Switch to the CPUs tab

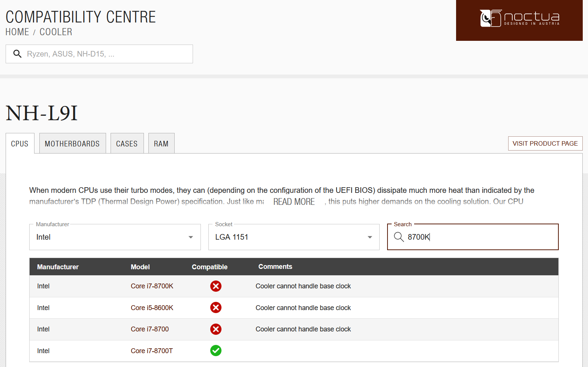click(20, 143)
